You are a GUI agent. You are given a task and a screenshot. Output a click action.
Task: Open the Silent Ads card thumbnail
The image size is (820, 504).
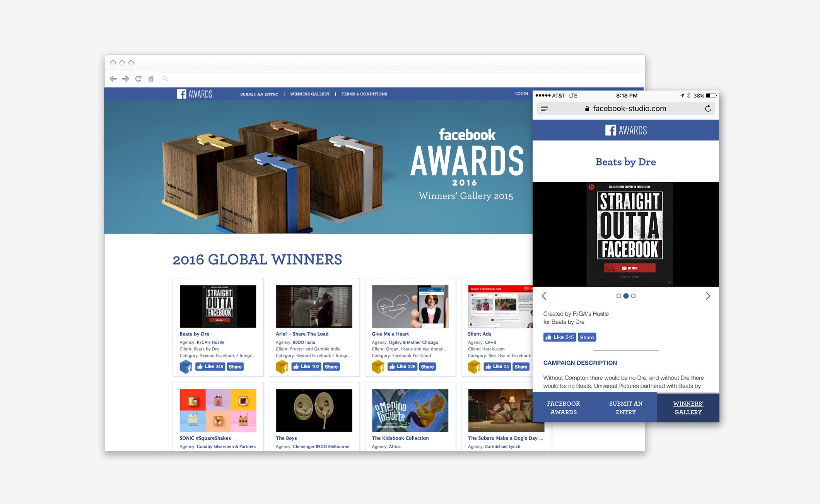pyautogui.click(x=500, y=306)
